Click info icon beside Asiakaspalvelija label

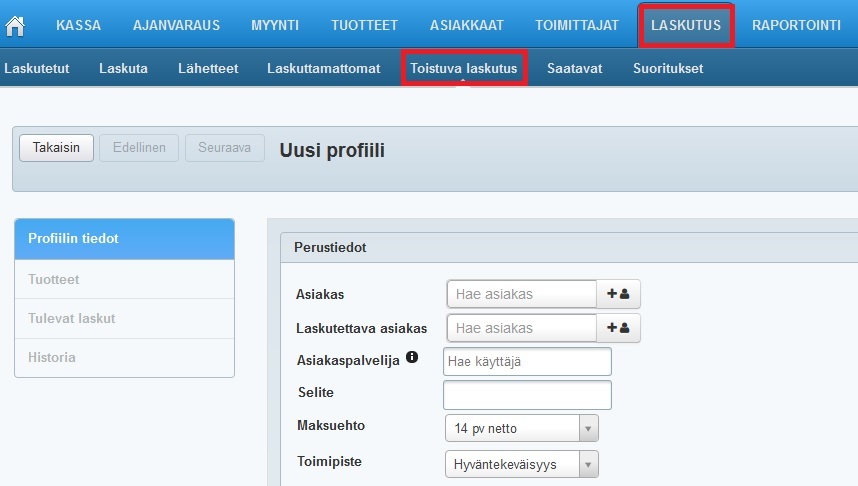(412, 358)
